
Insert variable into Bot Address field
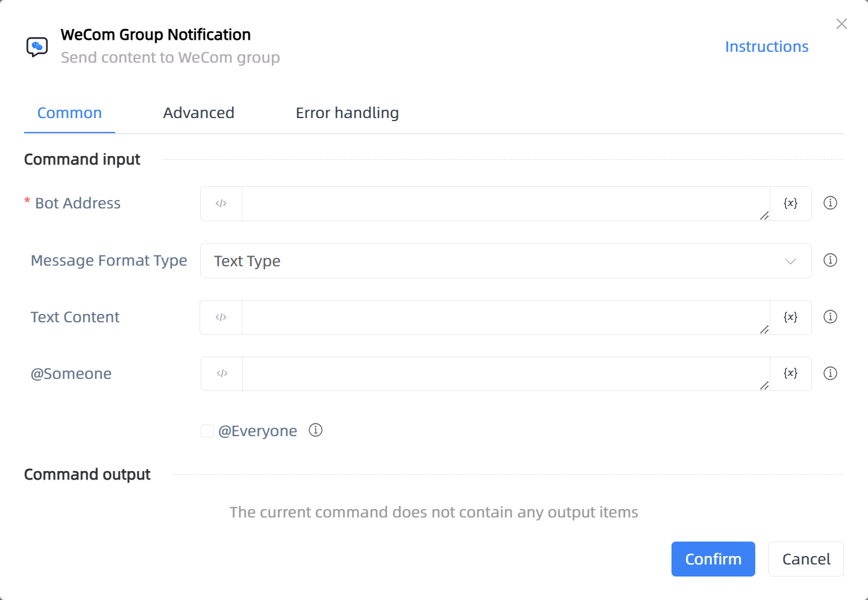pyautogui.click(x=791, y=204)
